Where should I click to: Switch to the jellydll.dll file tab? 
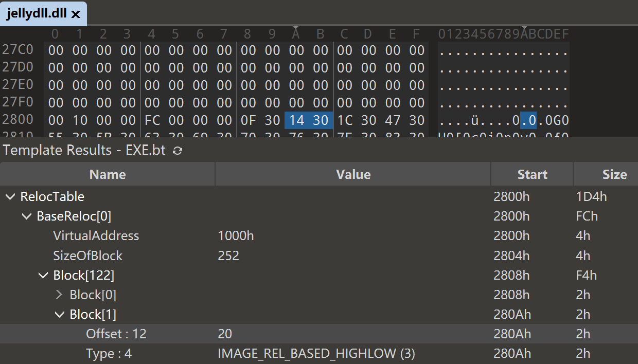(36, 14)
